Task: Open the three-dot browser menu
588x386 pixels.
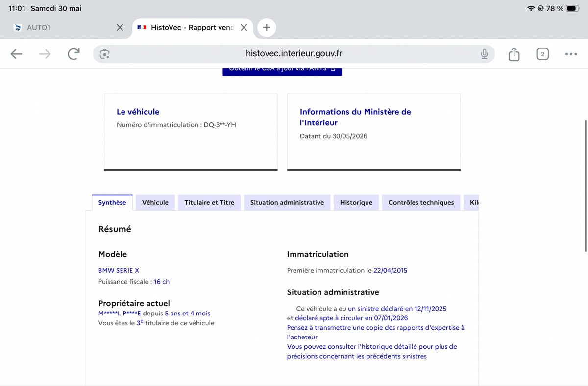Action: 570,54
